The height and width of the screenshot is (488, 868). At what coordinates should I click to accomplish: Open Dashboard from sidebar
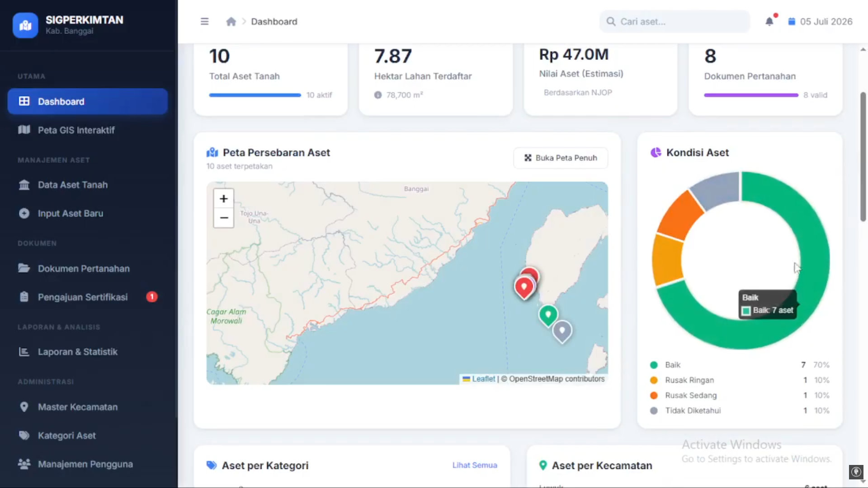88,101
